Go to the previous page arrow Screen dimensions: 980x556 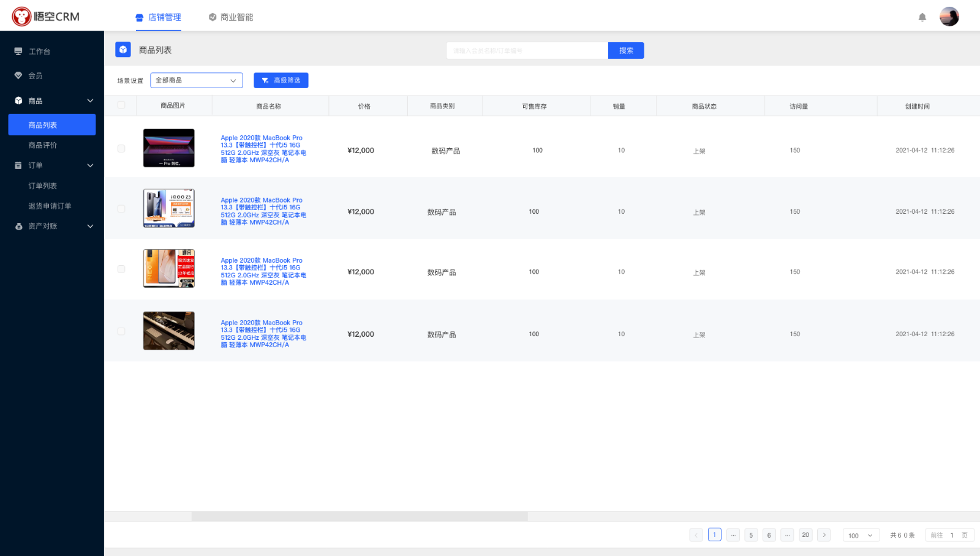(x=696, y=535)
